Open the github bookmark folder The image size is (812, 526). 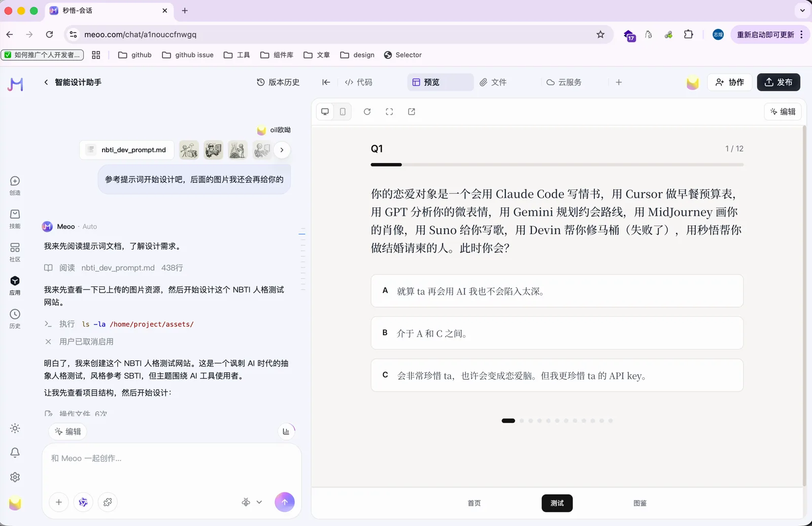[135, 55]
